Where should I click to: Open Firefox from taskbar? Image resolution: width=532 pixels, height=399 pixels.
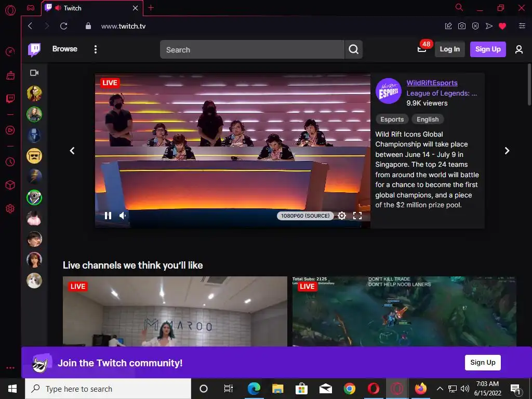(421, 389)
